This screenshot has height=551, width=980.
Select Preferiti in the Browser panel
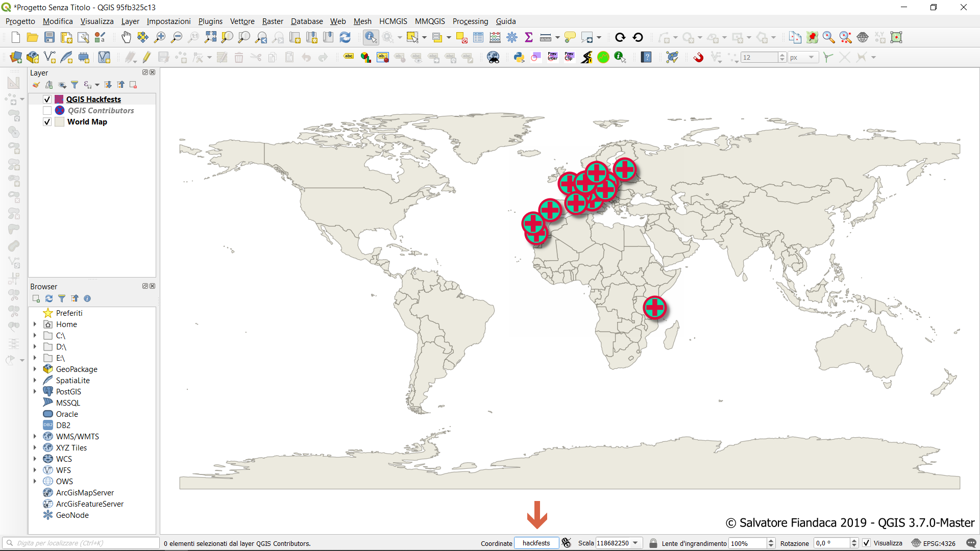(x=69, y=313)
